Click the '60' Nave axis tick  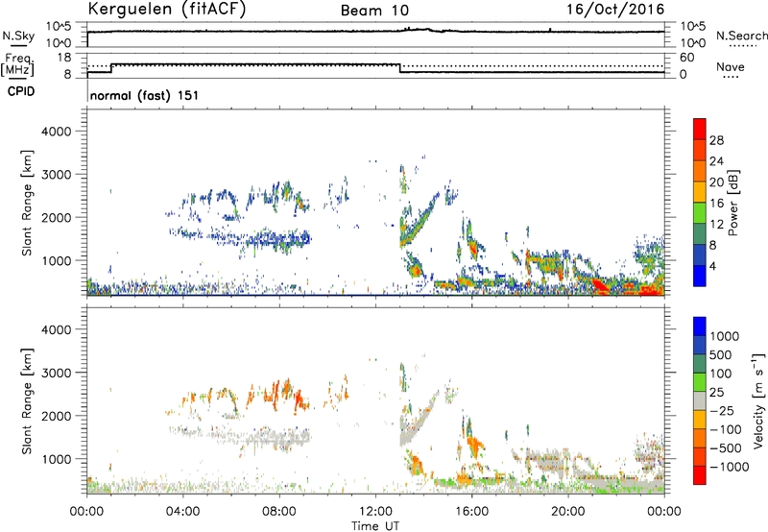(x=687, y=58)
